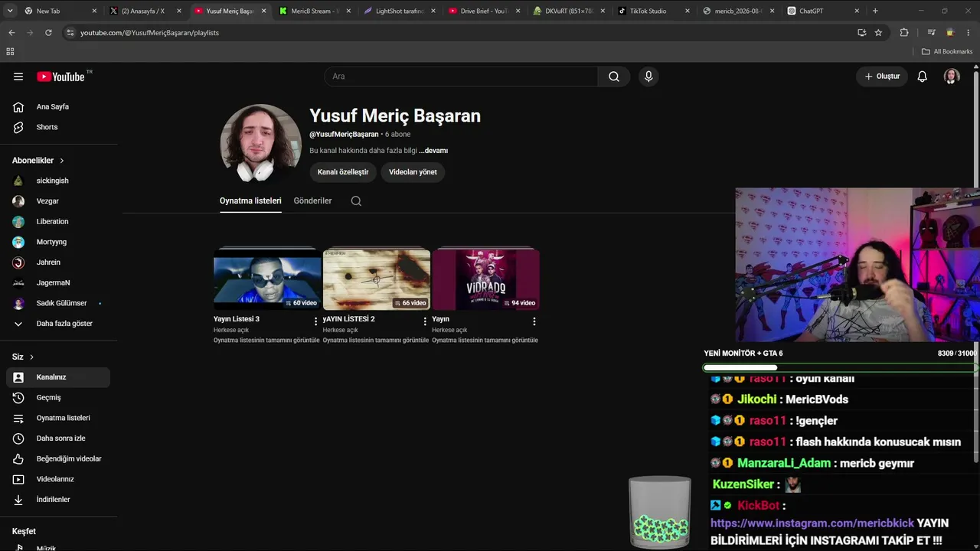Open the Chrome apps grid shortcut
The image size is (980, 551).
[x=10, y=51]
